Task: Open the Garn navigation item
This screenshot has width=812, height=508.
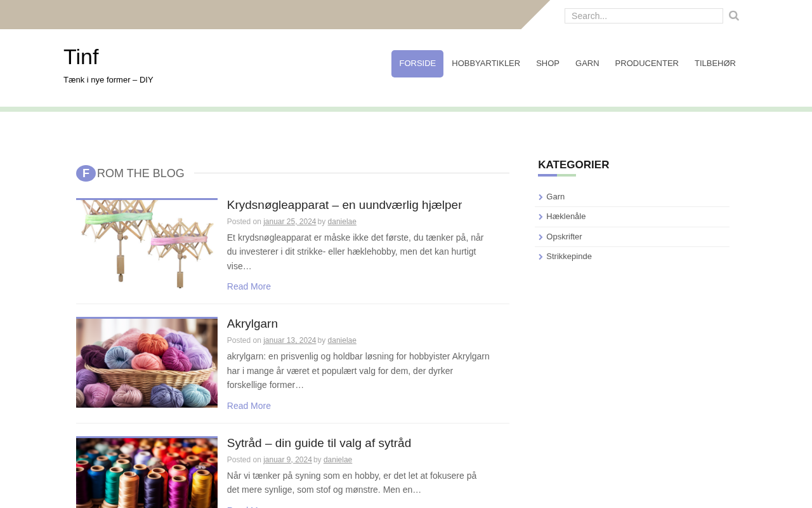Action: click(x=587, y=63)
